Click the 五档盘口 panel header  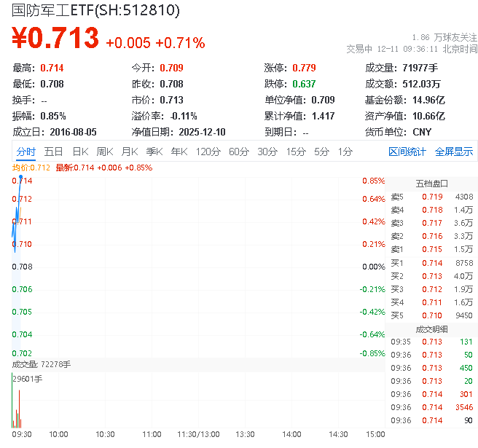(431, 183)
